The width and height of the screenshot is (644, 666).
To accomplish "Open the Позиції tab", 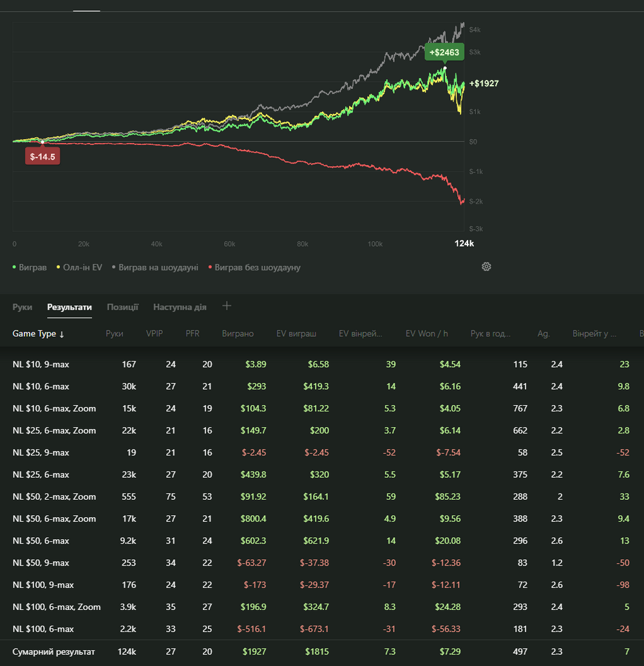I will click(122, 307).
